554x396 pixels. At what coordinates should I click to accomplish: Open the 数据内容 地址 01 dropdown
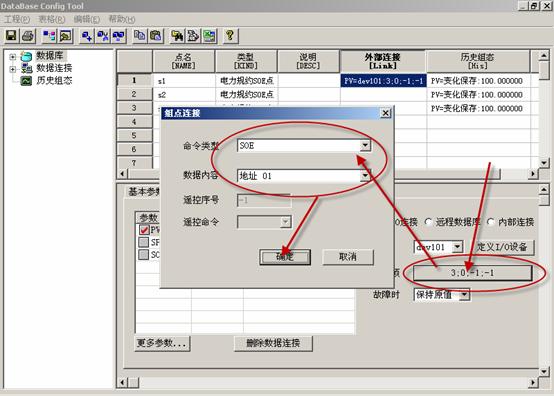(365, 175)
